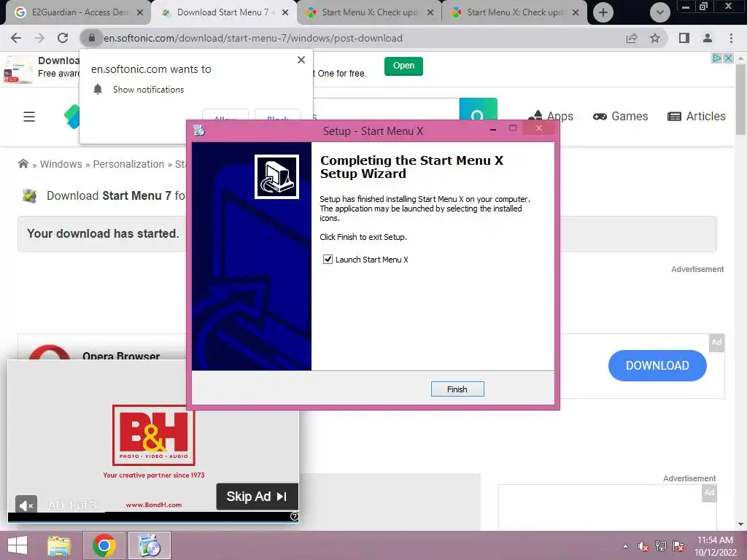Screen dimensions: 747x560
Task: Open Windows breadcrumb link
Action: tap(61, 164)
